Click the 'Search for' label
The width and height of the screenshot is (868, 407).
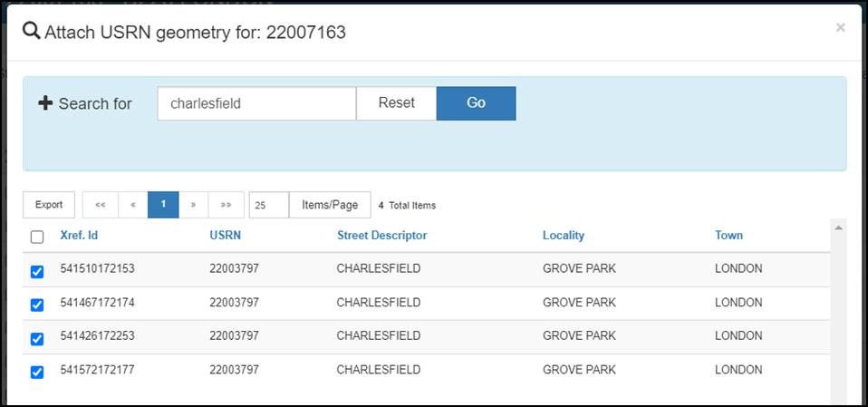(95, 103)
